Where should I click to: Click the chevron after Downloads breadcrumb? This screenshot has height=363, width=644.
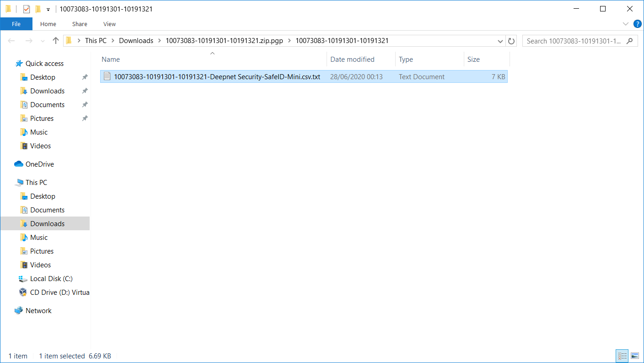coord(160,41)
